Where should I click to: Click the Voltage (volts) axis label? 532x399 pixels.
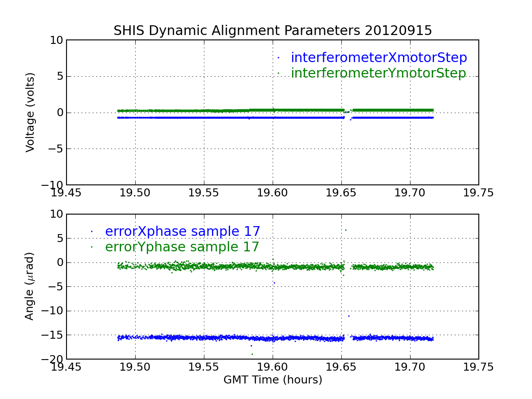coord(30,112)
